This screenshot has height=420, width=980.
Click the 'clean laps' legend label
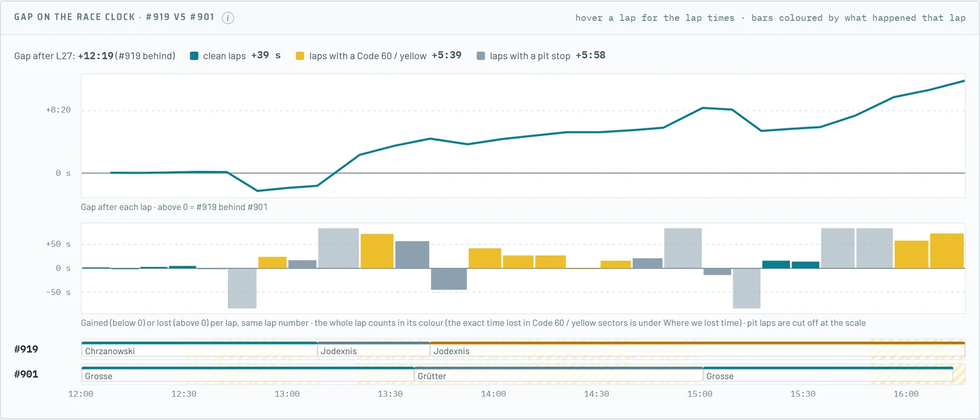[x=224, y=56]
